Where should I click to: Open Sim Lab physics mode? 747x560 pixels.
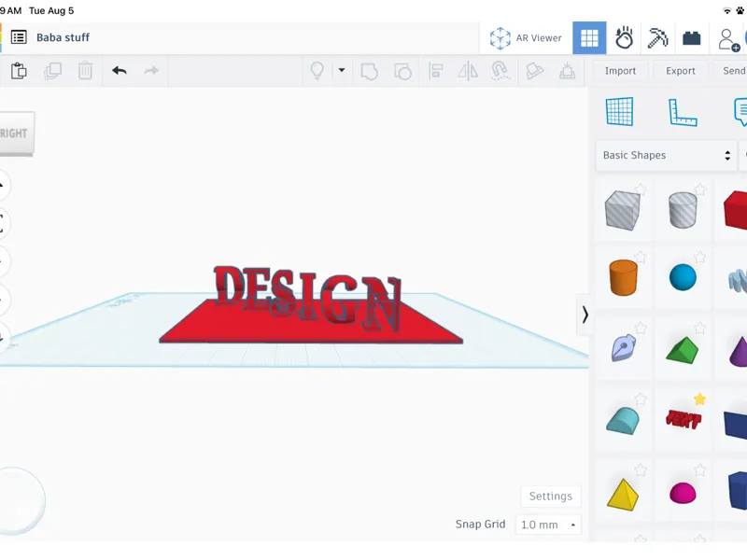[x=624, y=37]
